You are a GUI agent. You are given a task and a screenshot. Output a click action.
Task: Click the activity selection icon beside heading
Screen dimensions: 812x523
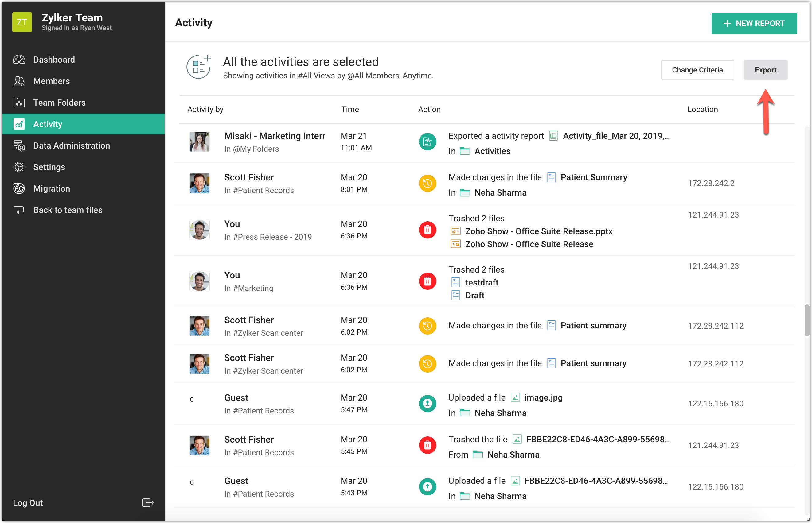coord(199,67)
